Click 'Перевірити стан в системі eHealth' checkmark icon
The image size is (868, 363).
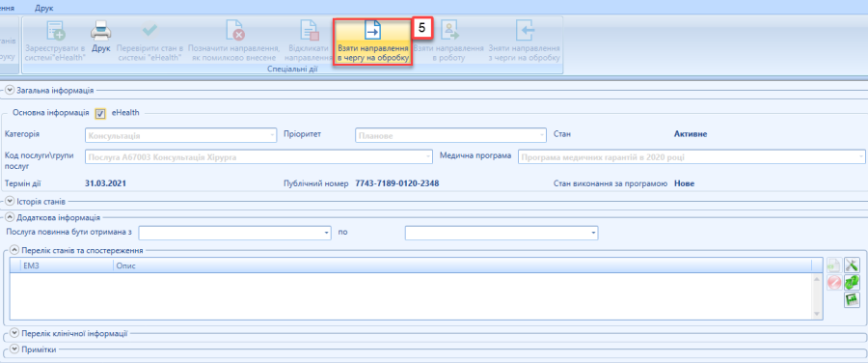(x=149, y=42)
